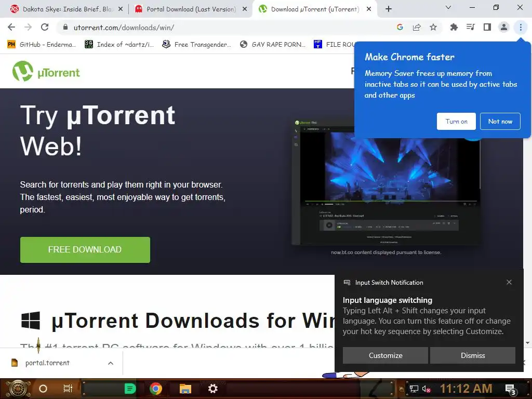Click the green FREE DOWNLOAD button
The height and width of the screenshot is (399, 532).
[85, 250]
